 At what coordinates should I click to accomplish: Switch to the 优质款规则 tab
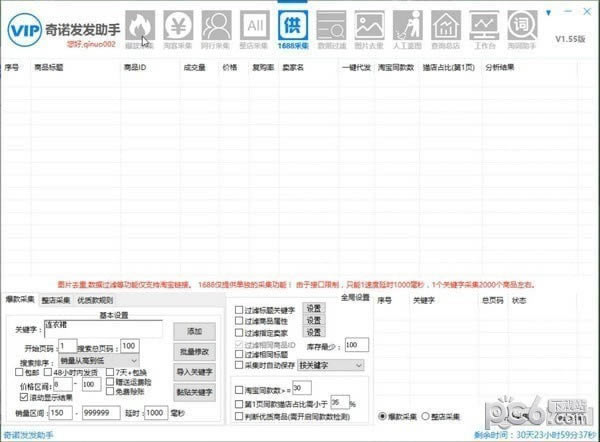pos(95,300)
